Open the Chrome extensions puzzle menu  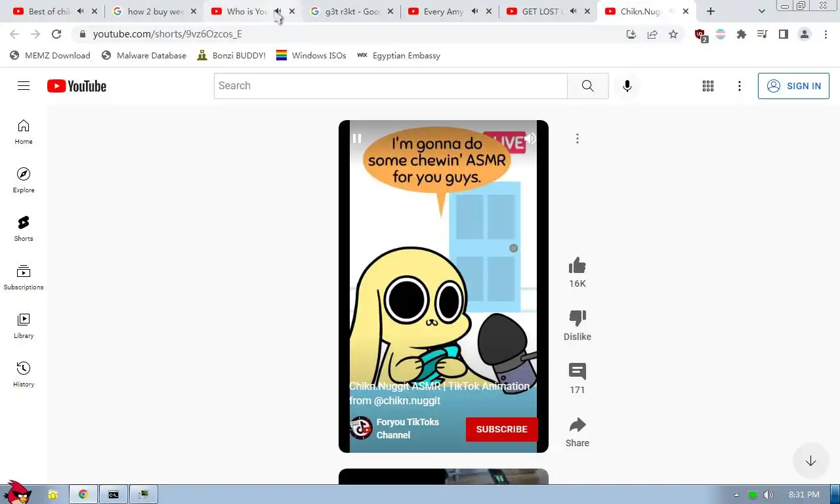(x=742, y=34)
